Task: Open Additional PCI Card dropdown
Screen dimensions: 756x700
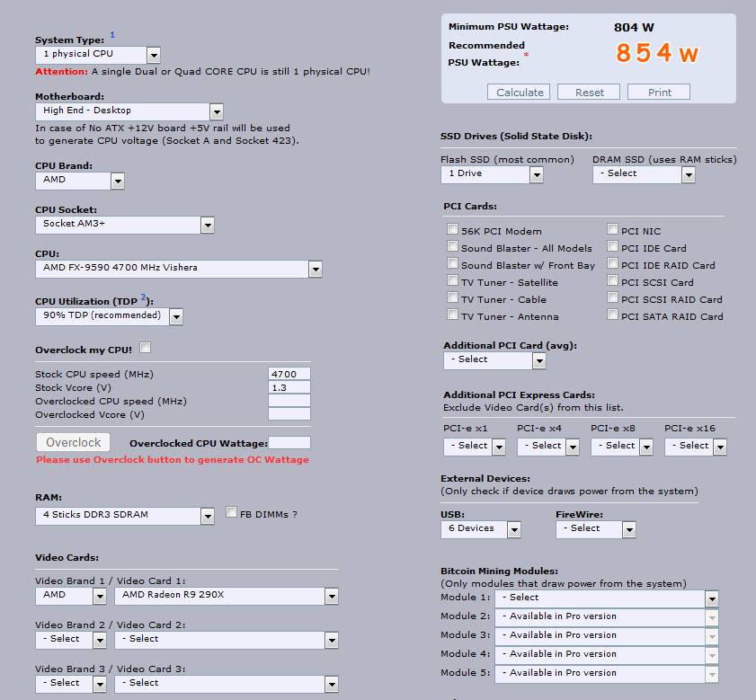Action: 494,360
